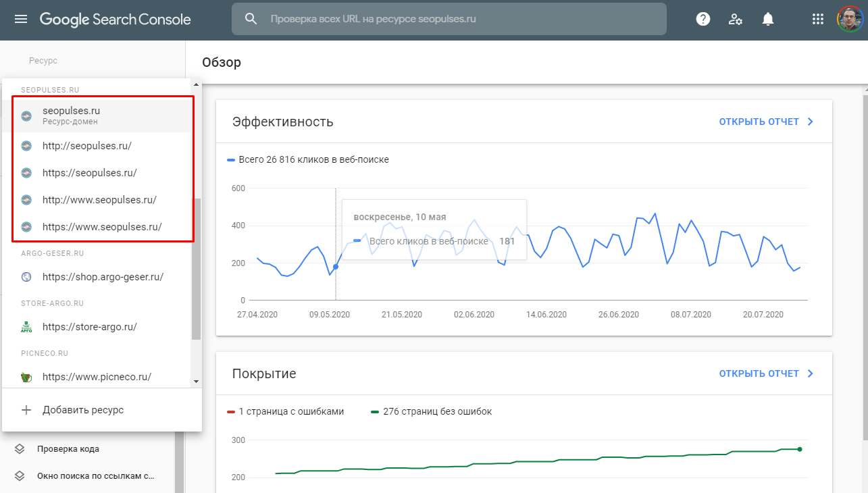This screenshot has width=868, height=493.
Task: Select https://seopulses.ru/ property
Action: 97,173
